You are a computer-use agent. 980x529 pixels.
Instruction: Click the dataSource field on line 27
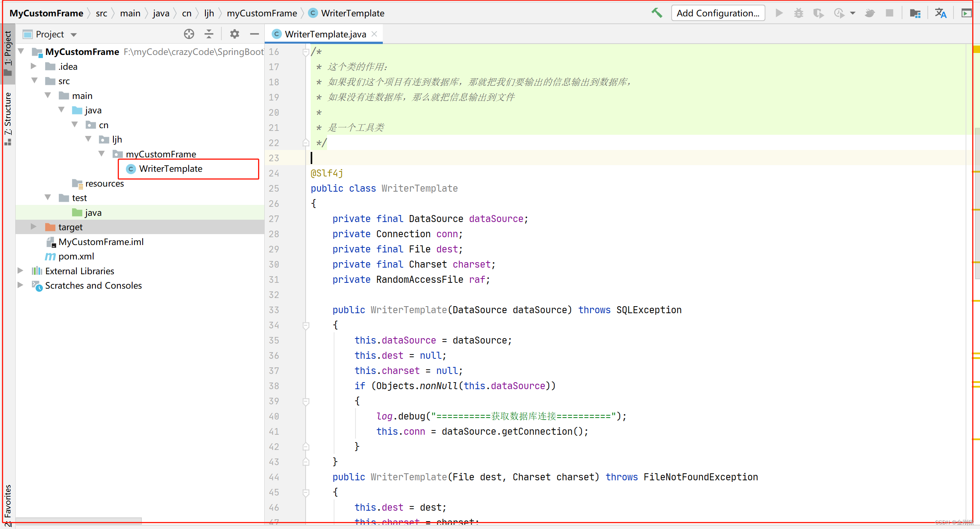496,219
